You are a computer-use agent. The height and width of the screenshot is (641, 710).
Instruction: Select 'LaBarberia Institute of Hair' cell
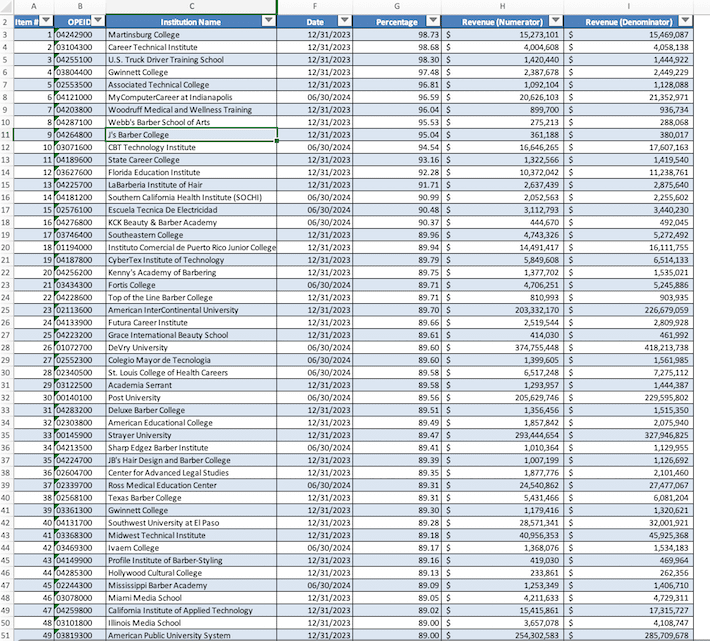191,185
